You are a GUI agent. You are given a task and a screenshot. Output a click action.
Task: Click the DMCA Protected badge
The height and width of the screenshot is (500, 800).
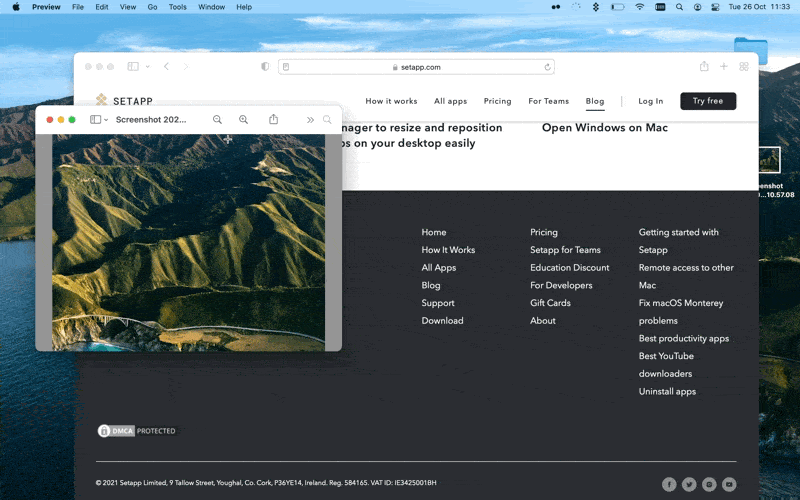coord(137,431)
